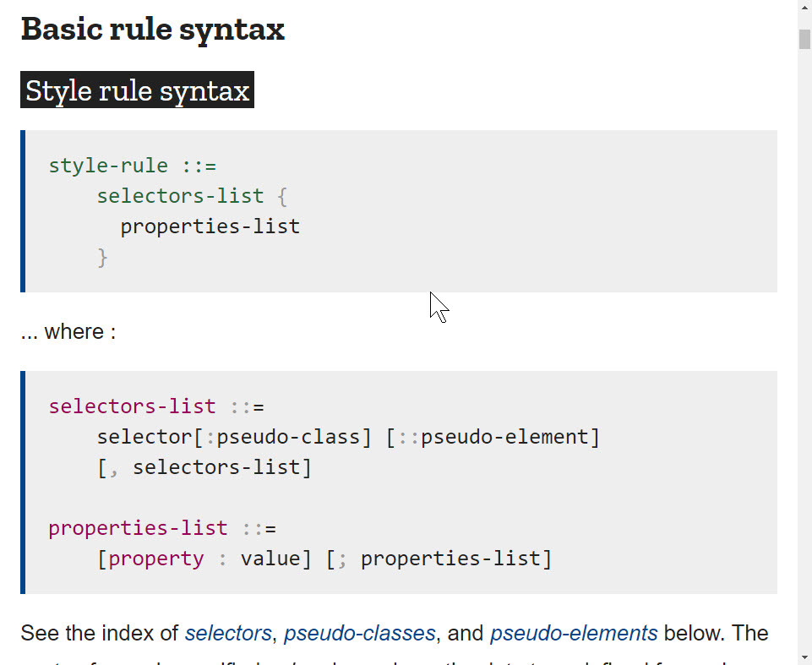Click the "... where :" paragraph text

[68, 331]
